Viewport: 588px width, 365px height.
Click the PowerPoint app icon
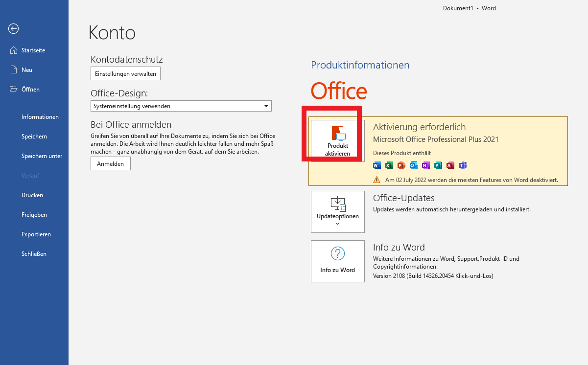(401, 165)
